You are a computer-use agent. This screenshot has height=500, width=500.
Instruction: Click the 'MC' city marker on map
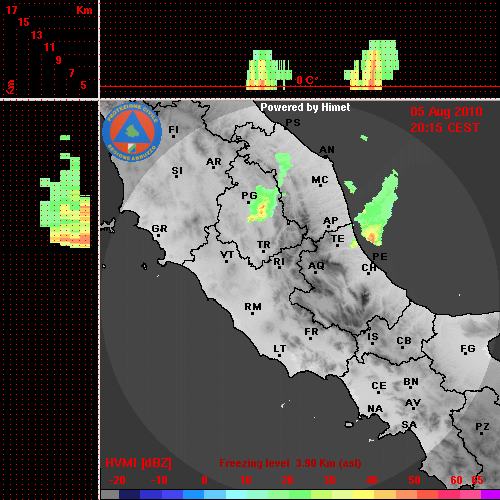click(x=320, y=181)
